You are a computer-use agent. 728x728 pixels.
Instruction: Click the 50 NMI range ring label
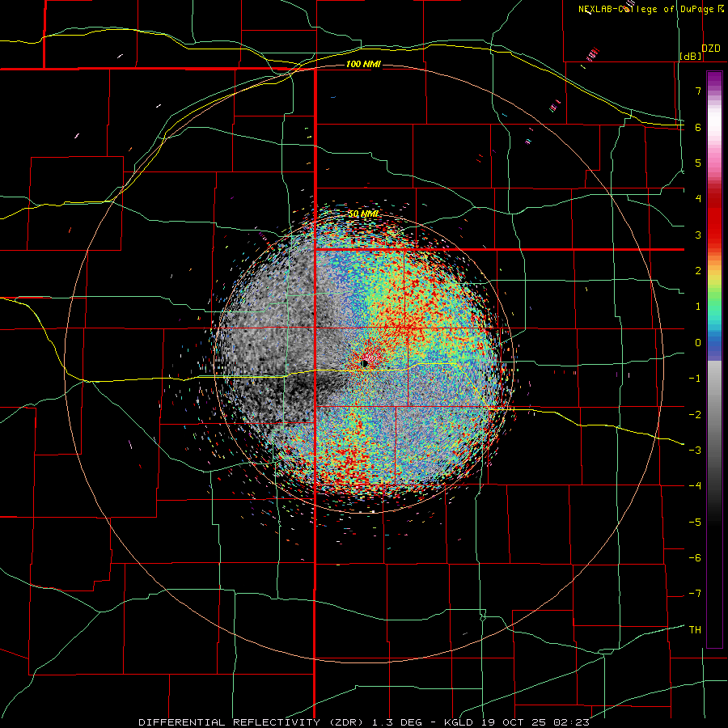[363, 214]
